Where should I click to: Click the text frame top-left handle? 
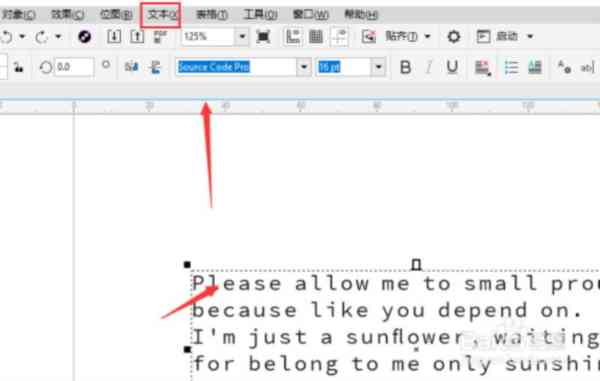[187, 264]
